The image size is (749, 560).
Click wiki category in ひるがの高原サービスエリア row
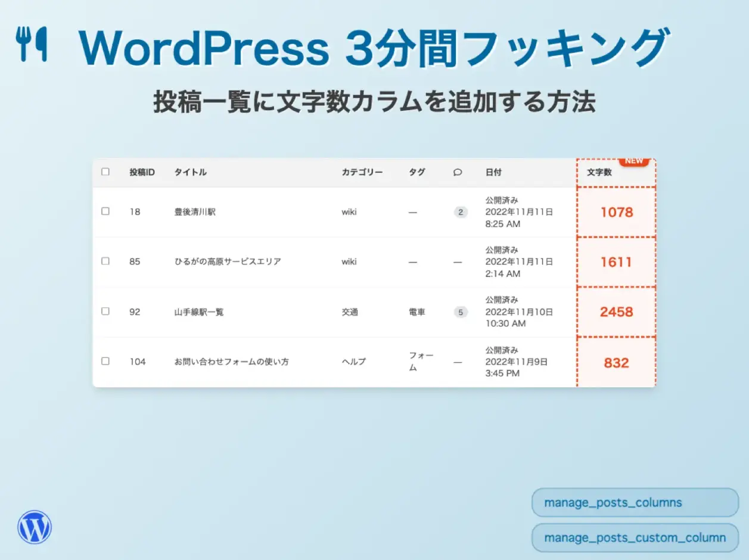coord(349,262)
